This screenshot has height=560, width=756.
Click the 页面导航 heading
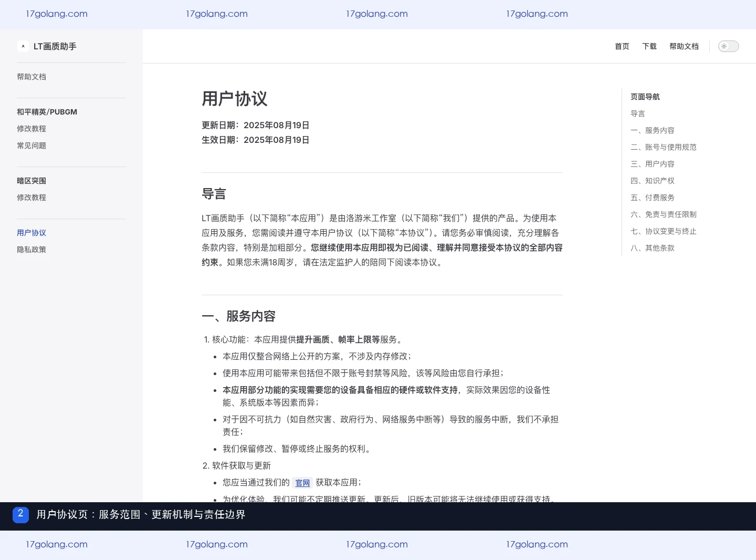pos(645,97)
